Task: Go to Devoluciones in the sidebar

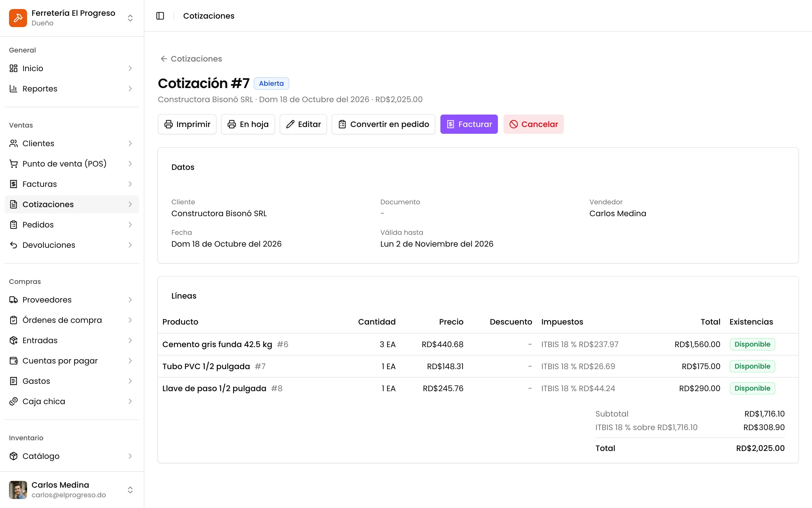Action: (72, 245)
